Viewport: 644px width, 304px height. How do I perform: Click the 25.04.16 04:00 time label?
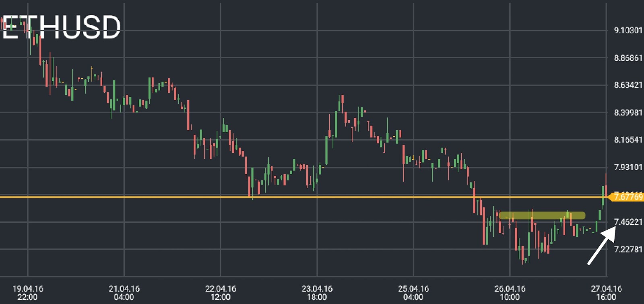coord(413,293)
